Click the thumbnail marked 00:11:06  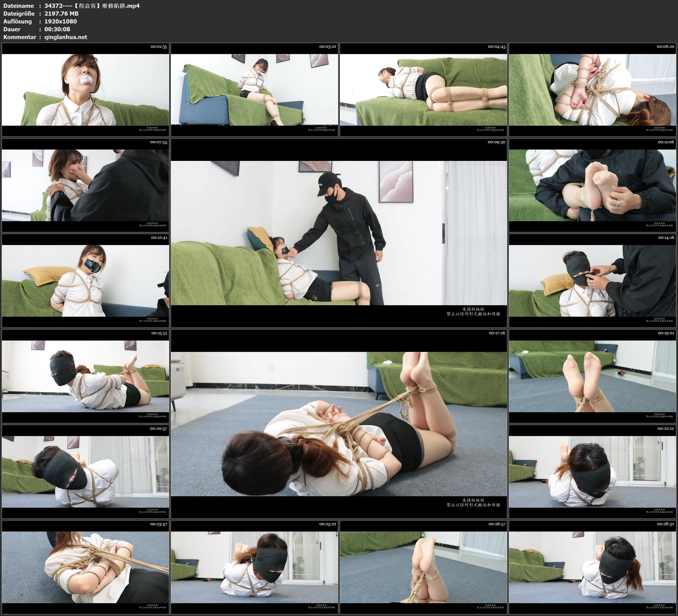592,185
